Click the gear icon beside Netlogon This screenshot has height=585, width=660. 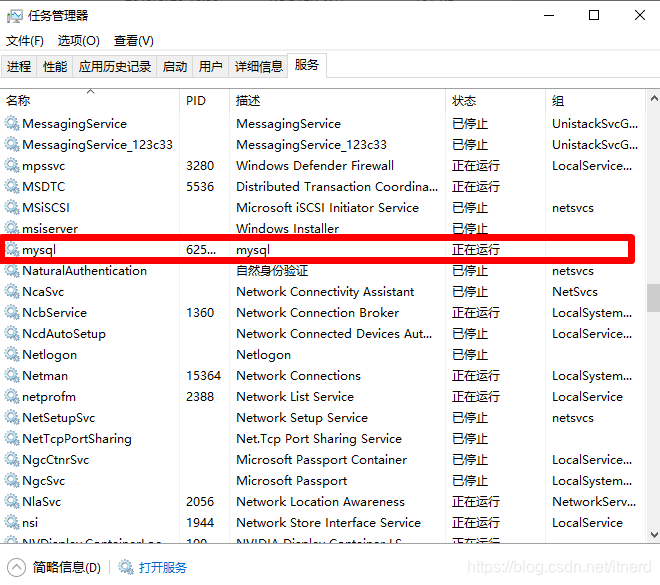12,354
